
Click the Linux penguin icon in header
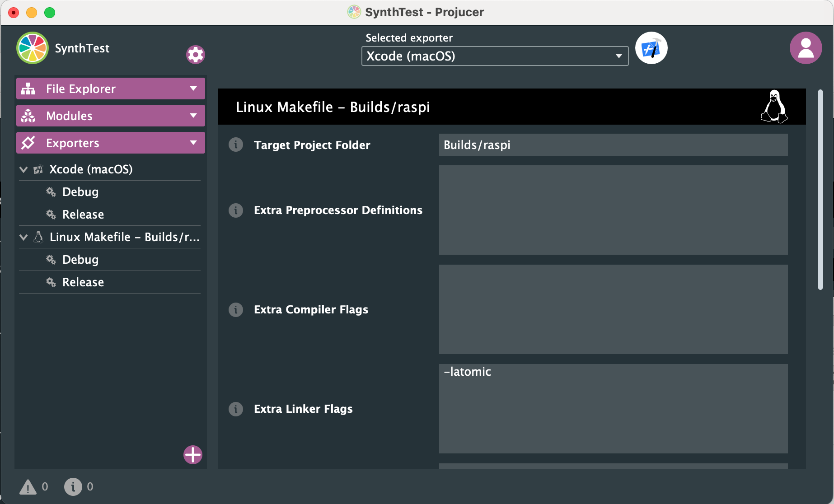pos(774,107)
